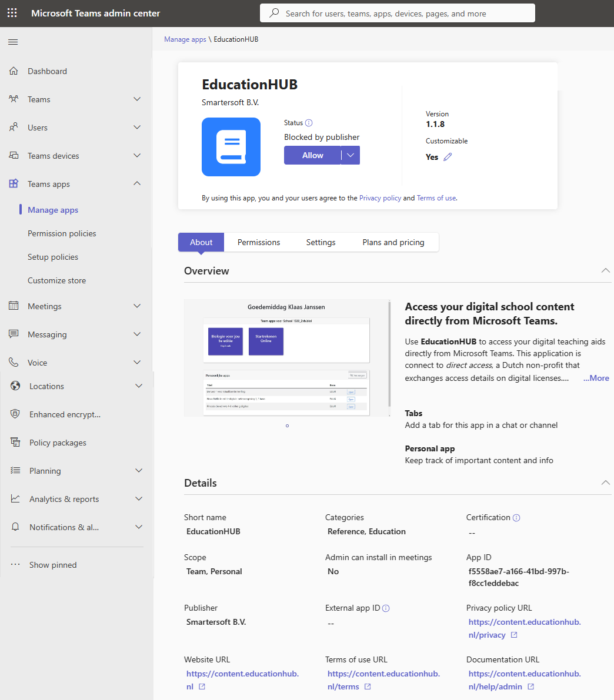The image size is (614, 700).
Task: Click the Messaging chat icon
Action: tap(14, 334)
